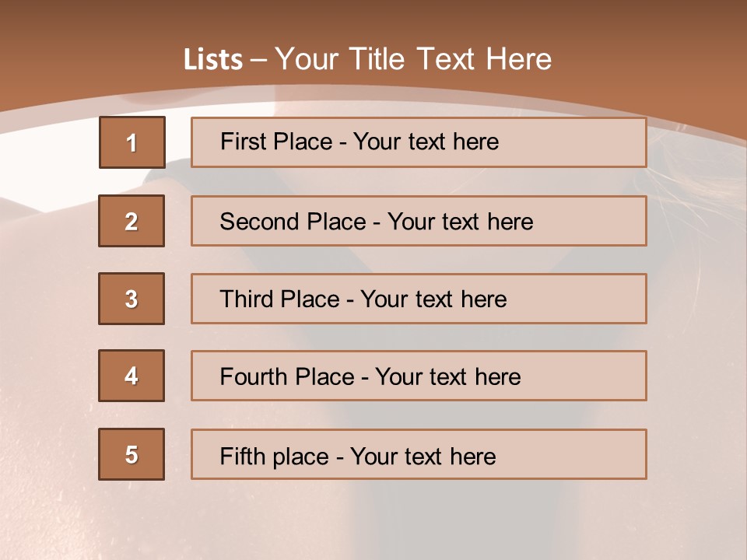Click the bold word 'Lists' in title
This screenshot has height=560, width=747.
(x=213, y=60)
